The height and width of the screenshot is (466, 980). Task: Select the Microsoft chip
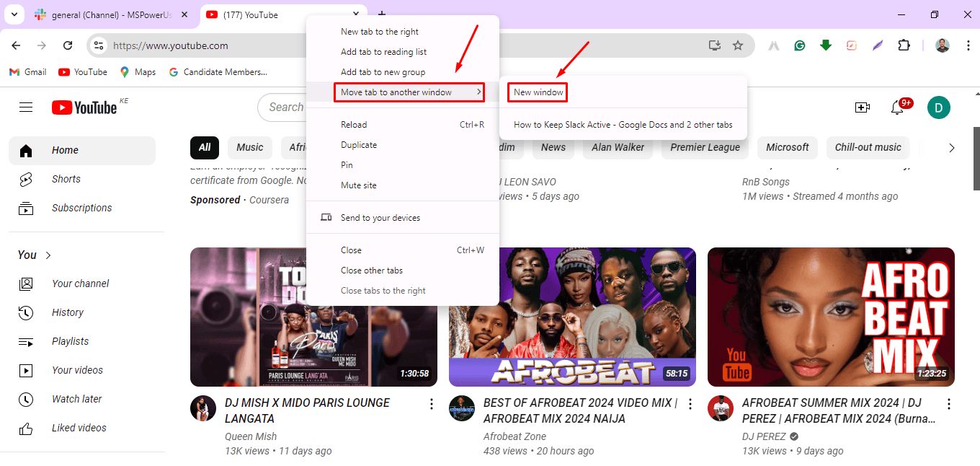click(788, 147)
